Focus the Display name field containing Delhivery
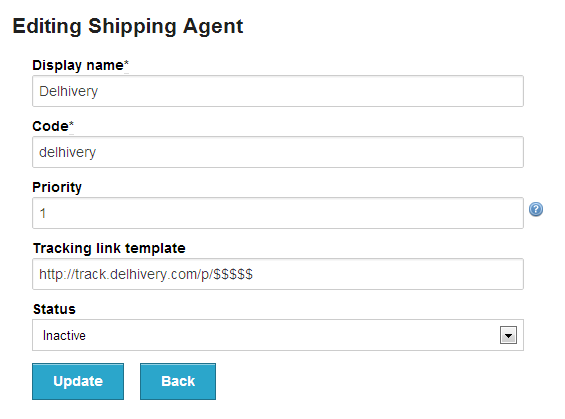Screen dimensions: 565x419 pos(278,91)
